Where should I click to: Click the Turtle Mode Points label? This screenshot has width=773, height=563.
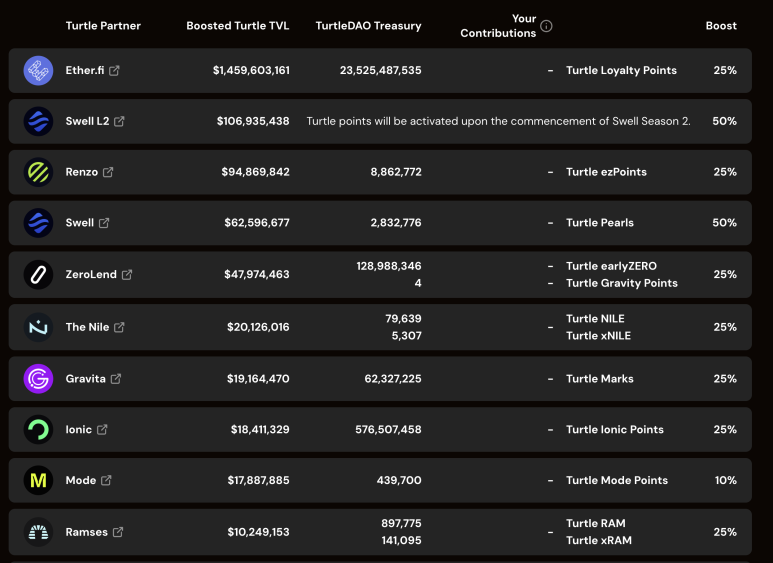[617, 480]
